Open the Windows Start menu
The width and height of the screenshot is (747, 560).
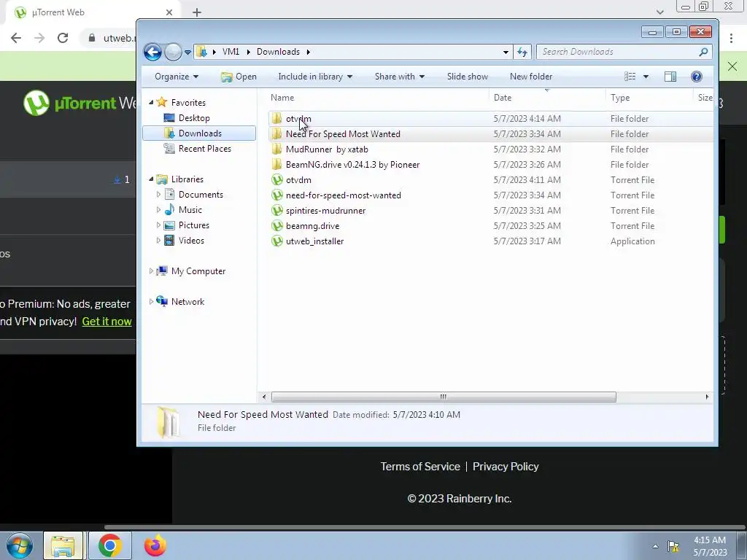point(19,545)
